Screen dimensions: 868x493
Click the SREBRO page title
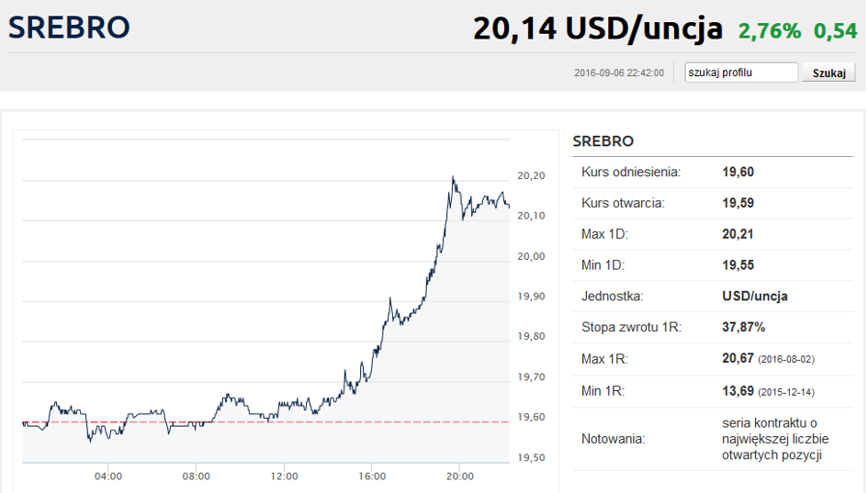pos(69,28)
